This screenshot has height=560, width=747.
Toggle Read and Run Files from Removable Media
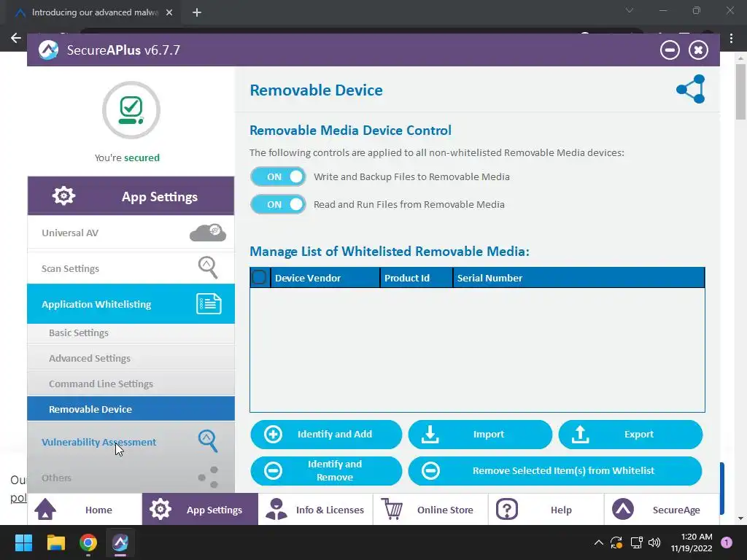coord(278,204)
